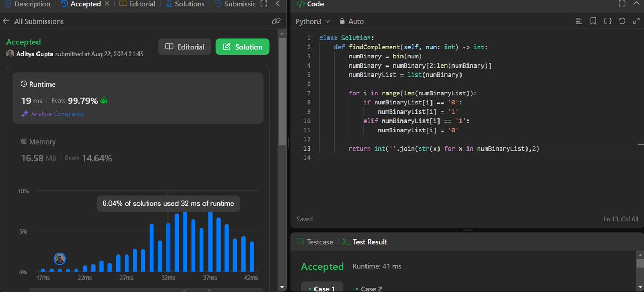Select the Runtime stats card
644x292 pixels.
coord(138,98)
